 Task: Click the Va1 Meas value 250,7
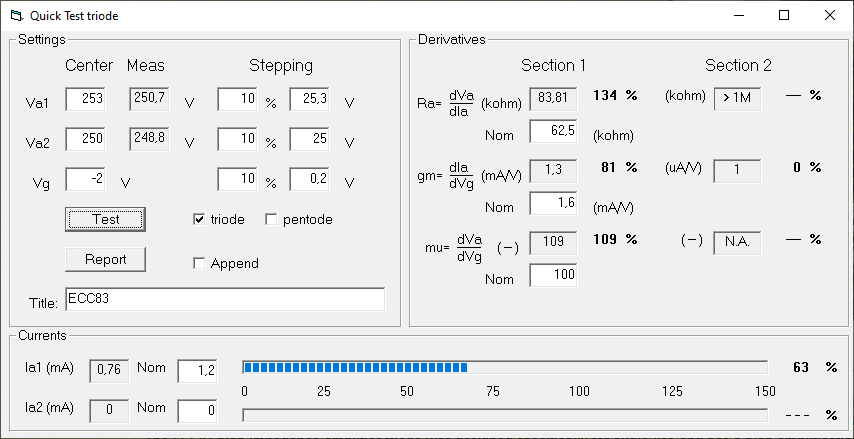pos(149,99)
